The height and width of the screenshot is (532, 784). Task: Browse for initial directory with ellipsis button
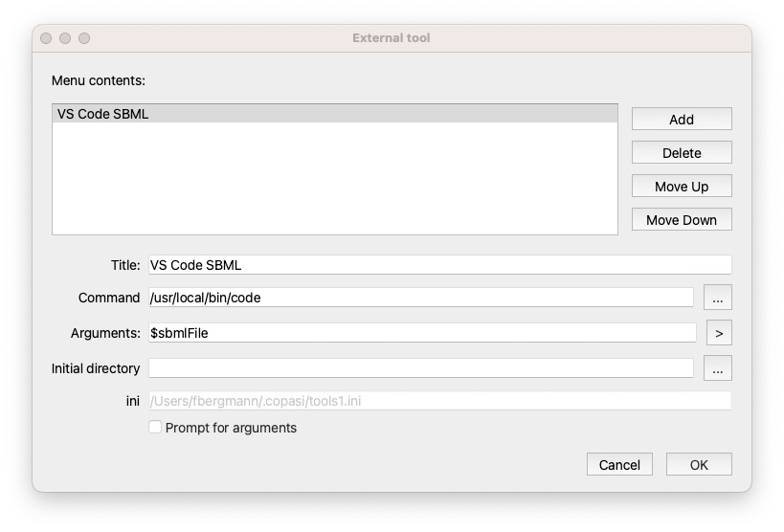718,368
